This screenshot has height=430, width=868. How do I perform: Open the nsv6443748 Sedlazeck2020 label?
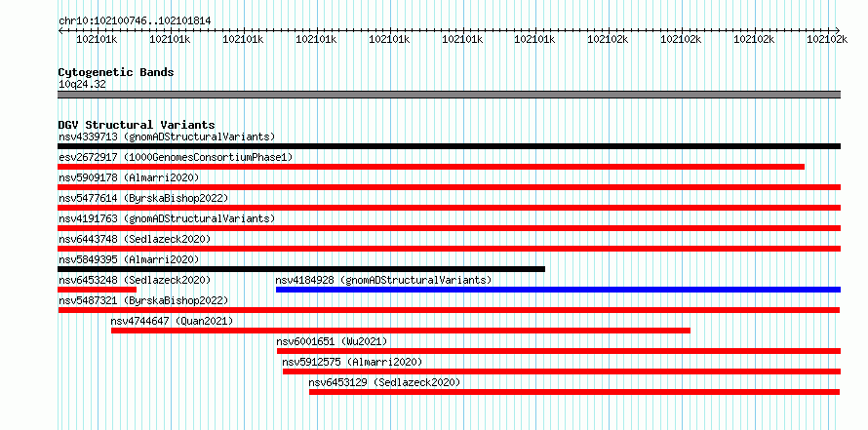135,239
